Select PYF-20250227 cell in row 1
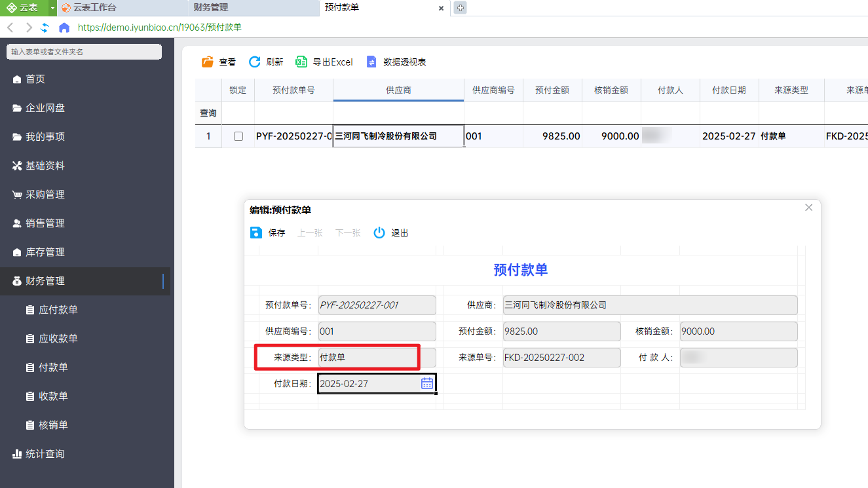Viewport: 868px width, 488px height. (293, 136)
